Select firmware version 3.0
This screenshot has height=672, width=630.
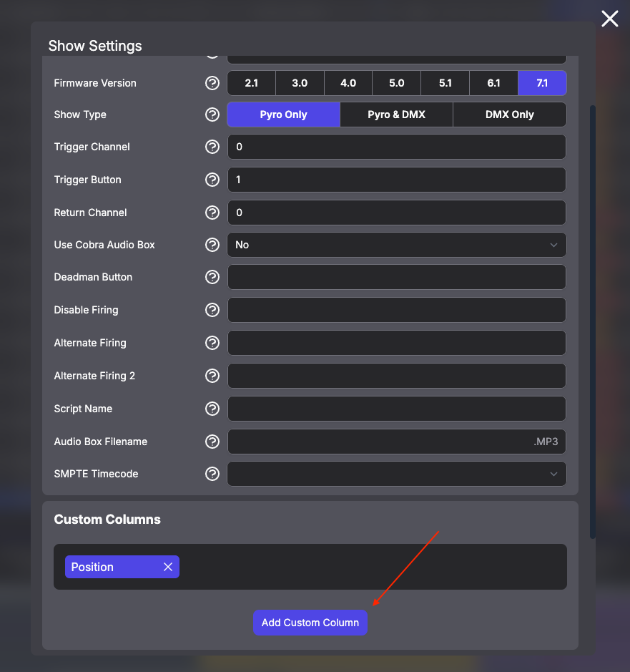click(300, 83)
